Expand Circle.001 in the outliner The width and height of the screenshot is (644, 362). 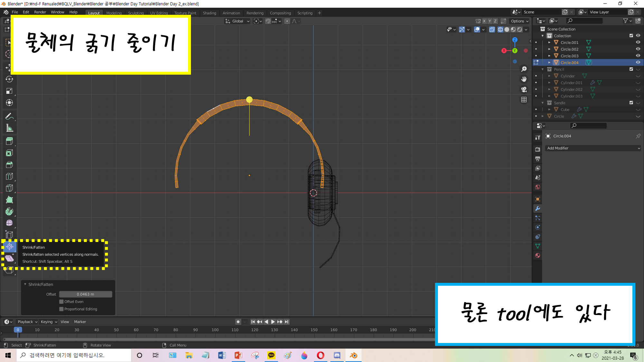pos(549,42)
